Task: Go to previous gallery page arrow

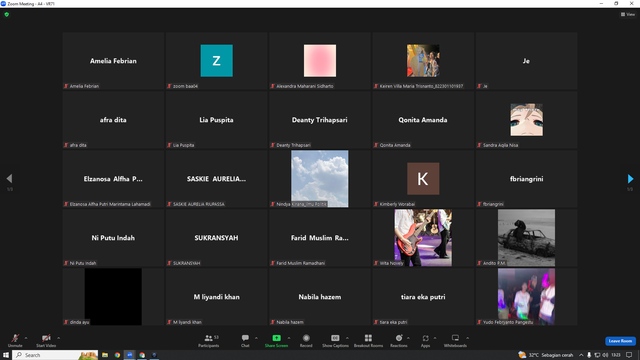Action: point(9,179)
